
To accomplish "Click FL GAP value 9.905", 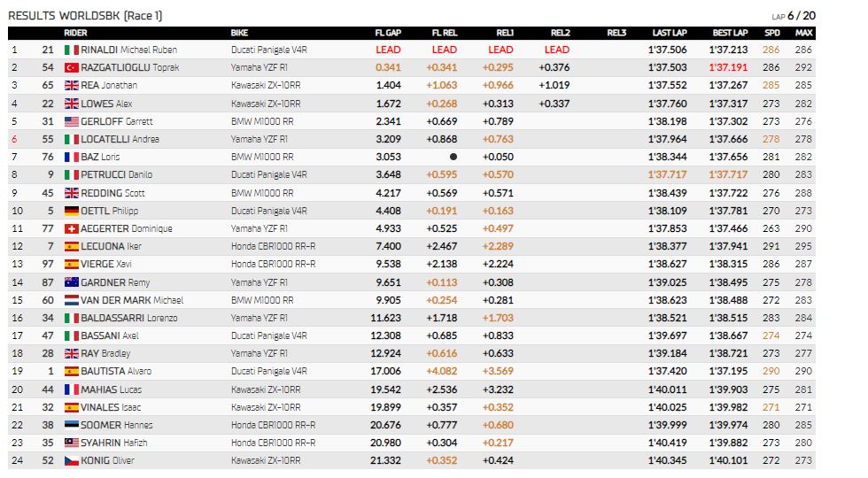I will (388, 300).
